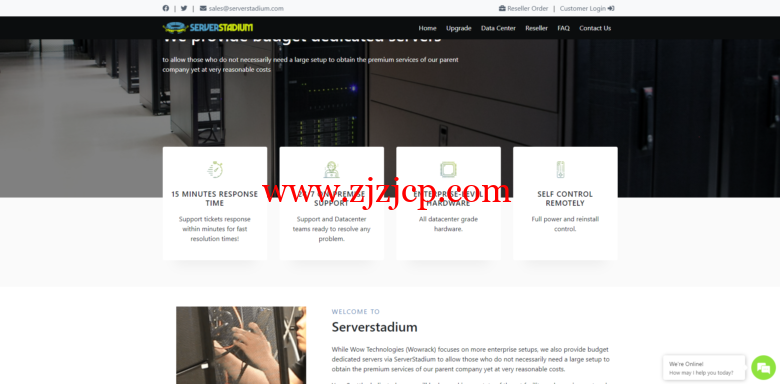This screenshot has width=780, height=384.
Task: Click the briefcase icon beside Reseller Order
Action: click(502, 8)
